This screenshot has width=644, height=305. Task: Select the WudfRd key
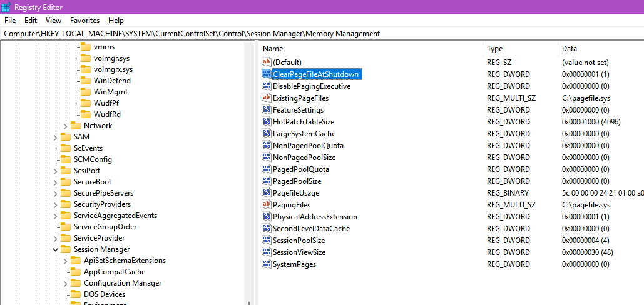107,114
